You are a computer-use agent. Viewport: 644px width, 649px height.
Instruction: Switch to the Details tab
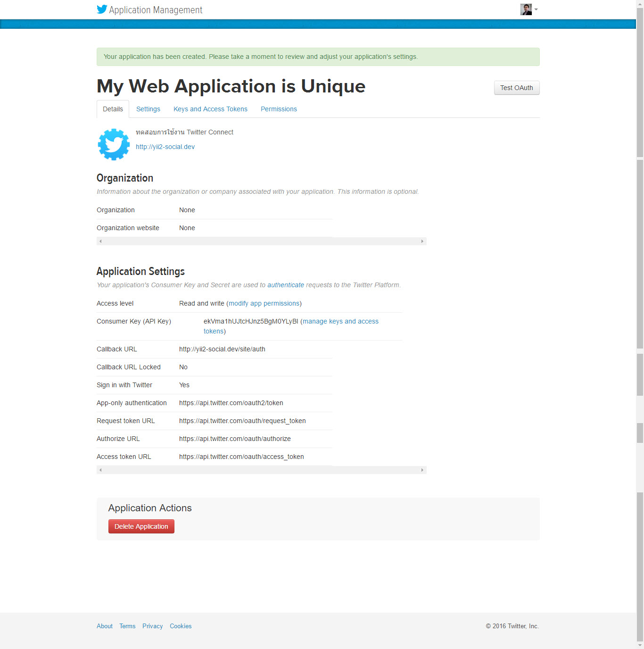click(x=113, y=109)
